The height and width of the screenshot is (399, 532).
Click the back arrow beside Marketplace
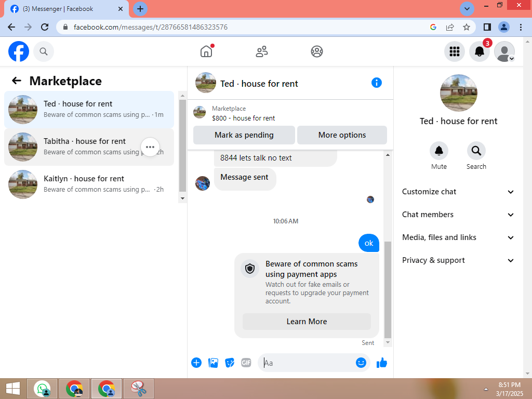(x=16, y=81)
